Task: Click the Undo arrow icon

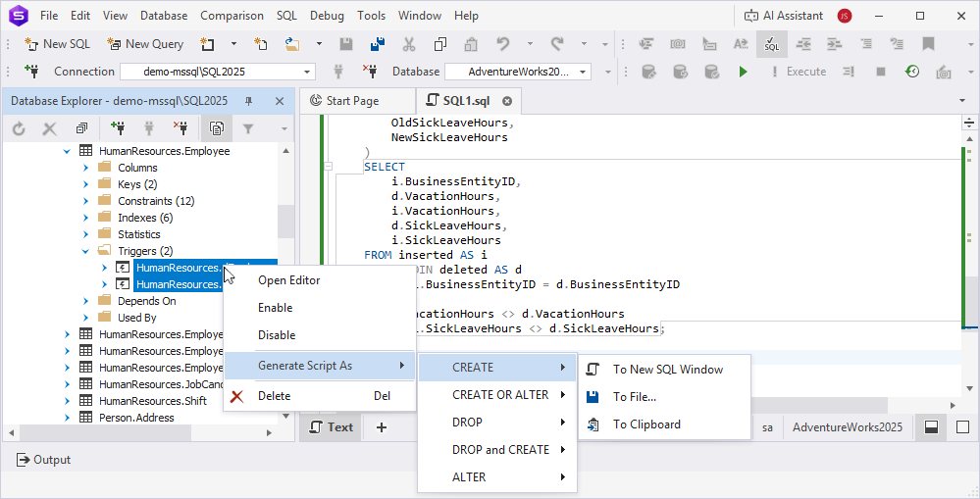Action: pos(503,44)
